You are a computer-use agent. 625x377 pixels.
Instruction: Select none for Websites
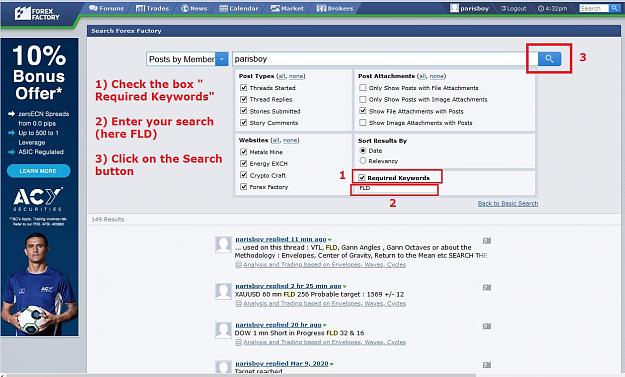(x=290, y=140)
